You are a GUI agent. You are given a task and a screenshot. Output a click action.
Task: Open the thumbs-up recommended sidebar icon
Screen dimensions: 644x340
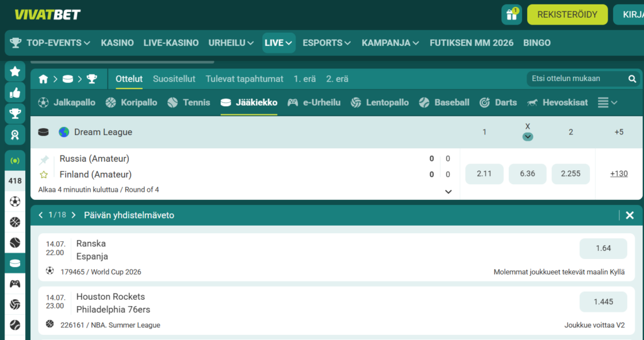tap(15, 93)
